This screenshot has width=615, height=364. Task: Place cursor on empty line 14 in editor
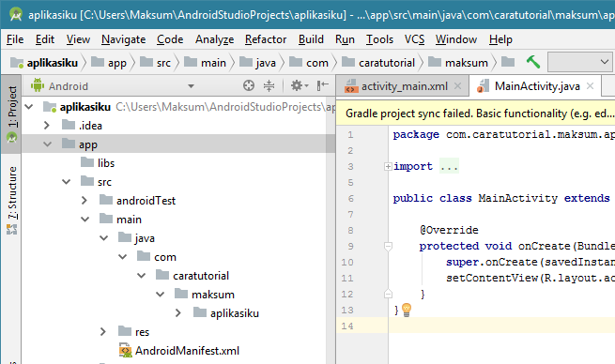pyautogui.click(x=501, y=326)
